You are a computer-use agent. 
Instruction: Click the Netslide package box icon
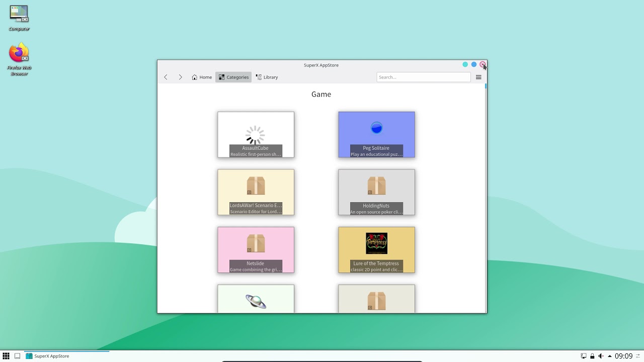256,243
